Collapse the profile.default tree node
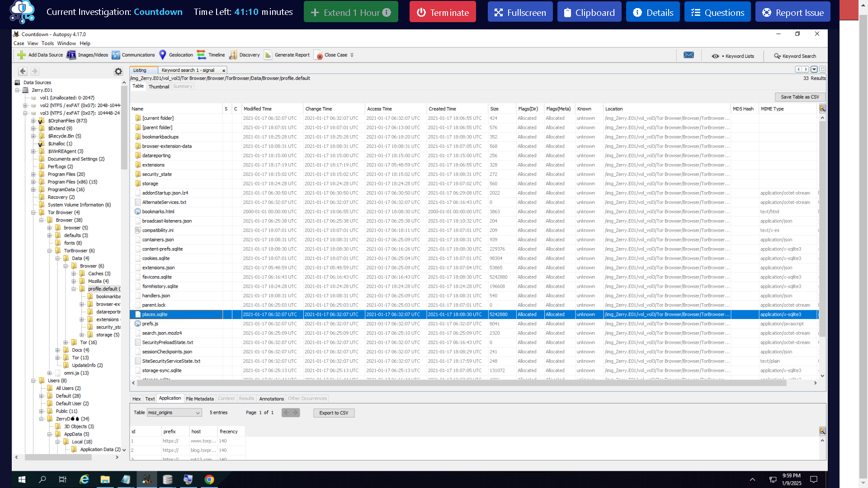868x488 pixels. pos(74,289)
